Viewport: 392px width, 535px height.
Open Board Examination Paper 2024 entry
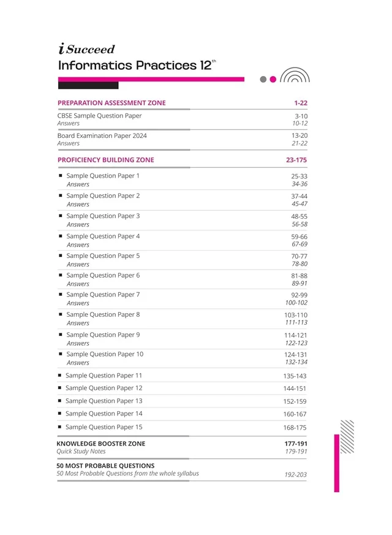[x=102, y=135]
